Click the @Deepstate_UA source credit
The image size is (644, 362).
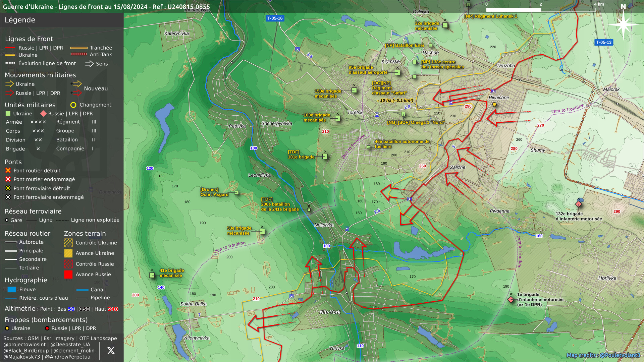[70, 345]
